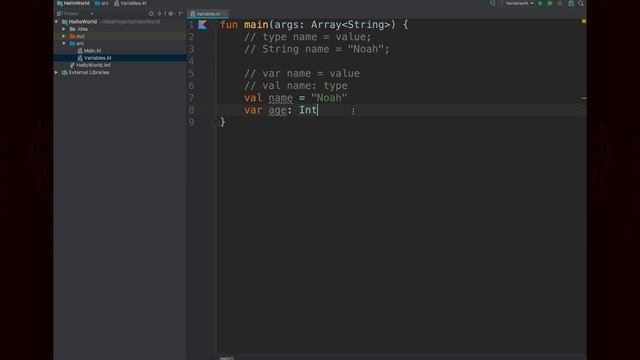Click src breadcrumb in navigation bar
This screenshot has width=640, height=360.
(102, 3)
